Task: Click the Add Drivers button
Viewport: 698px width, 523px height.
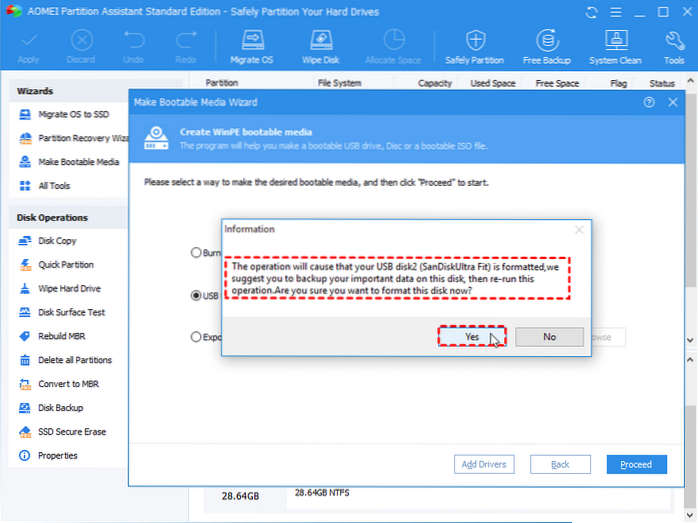Action: pos(484,464)
